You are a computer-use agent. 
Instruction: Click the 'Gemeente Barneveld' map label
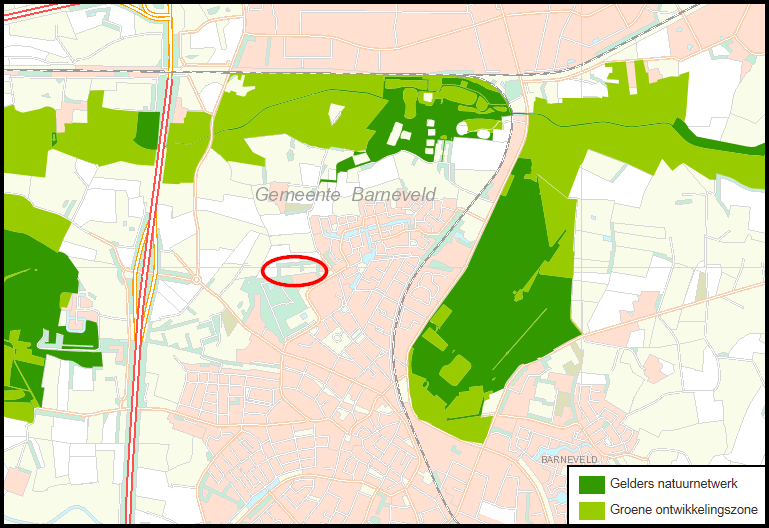pos(345,195)
